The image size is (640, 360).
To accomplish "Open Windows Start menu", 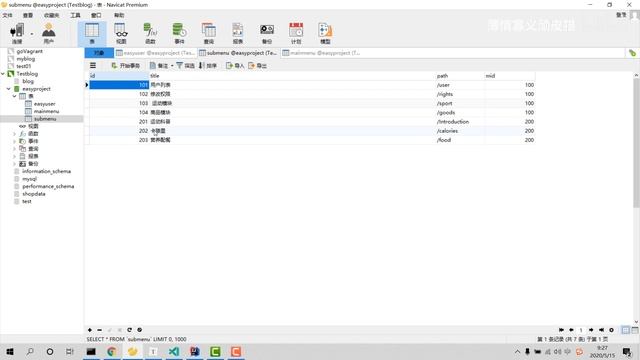I will (10, 351).
